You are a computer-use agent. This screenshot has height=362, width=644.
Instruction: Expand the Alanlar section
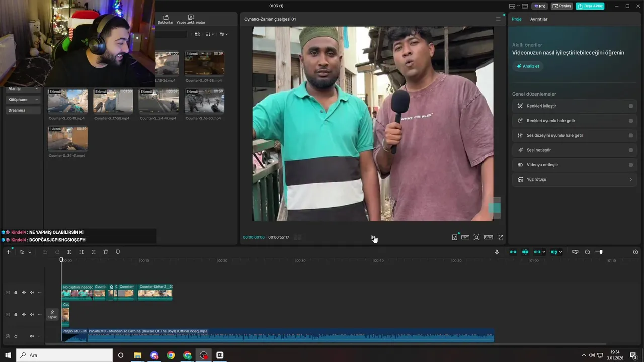pos(23,89)
